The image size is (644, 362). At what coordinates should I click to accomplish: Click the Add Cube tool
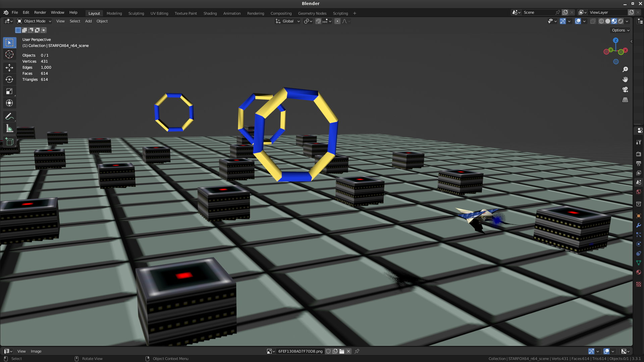[9, 142]
